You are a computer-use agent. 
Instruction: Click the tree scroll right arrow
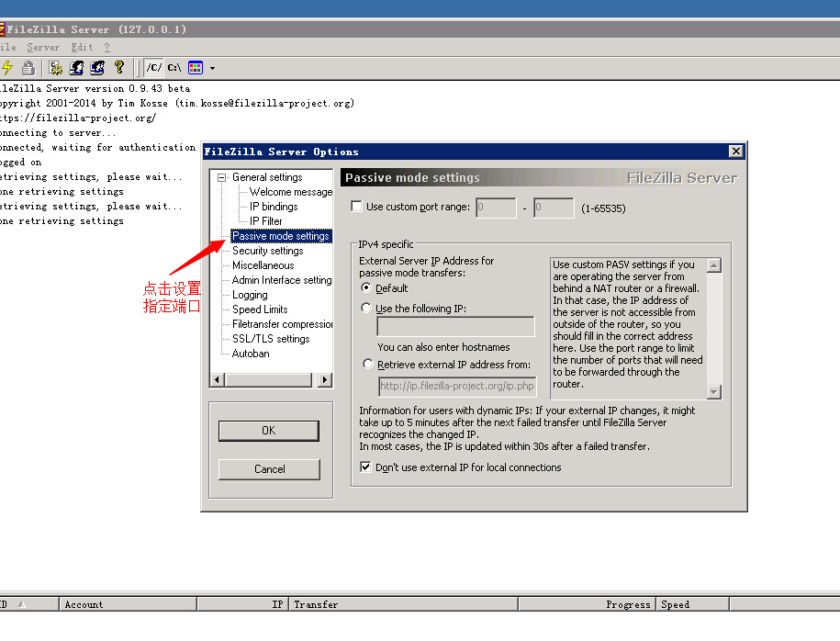325,380
